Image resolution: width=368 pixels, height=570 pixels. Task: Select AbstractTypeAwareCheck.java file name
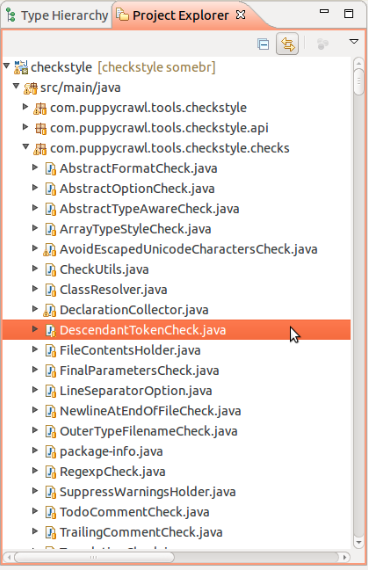[x=149, y=209]
